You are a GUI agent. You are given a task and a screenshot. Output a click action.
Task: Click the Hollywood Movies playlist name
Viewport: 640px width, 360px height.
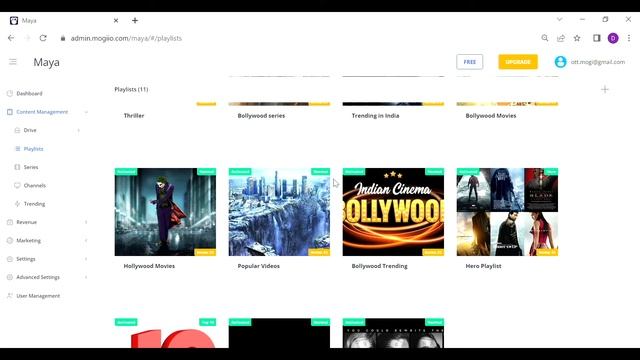coord(149,266)
